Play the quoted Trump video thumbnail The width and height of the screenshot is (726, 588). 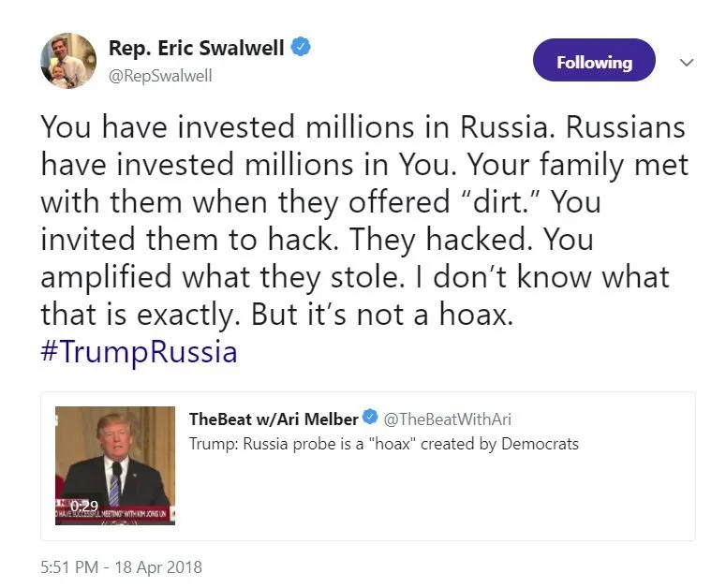pos(115,459)
